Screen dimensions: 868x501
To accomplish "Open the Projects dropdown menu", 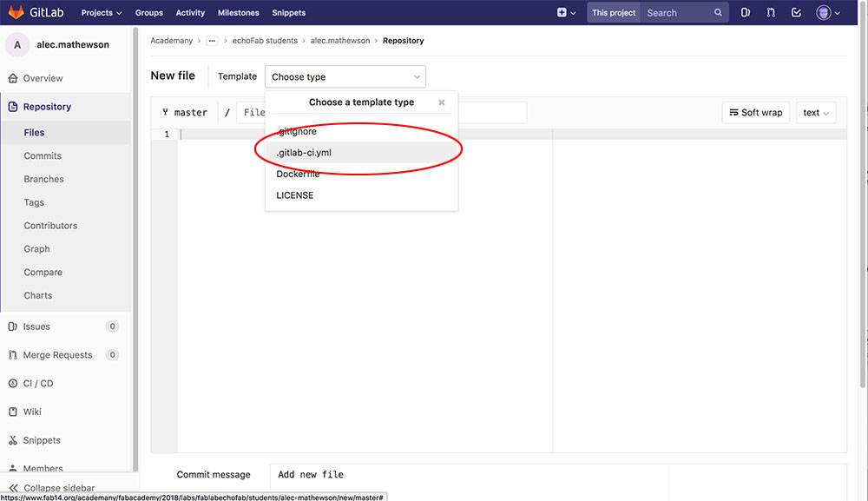I will 102,12.
